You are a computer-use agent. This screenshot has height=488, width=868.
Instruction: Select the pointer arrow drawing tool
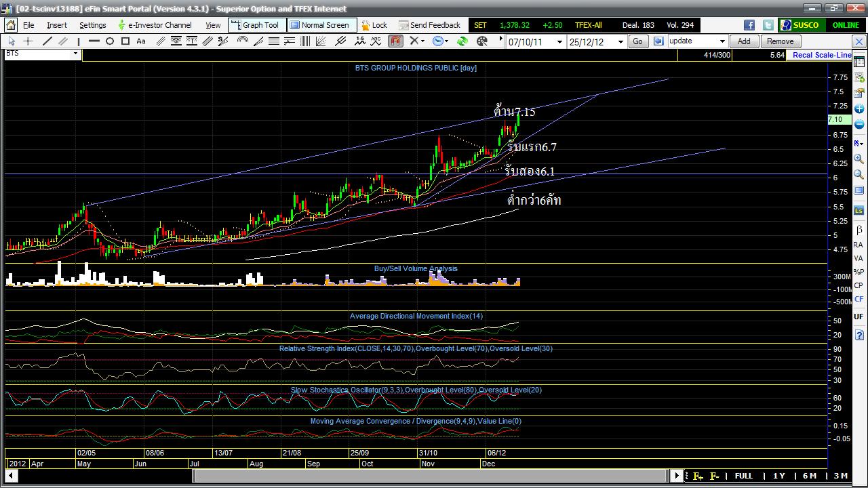[x=12, y=41]
